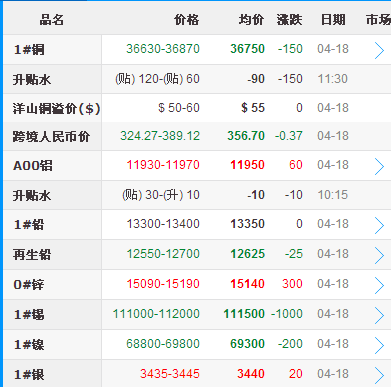Viewport: 391px width, 387px height.
Task: Click price range 11930-11970
Action: [x=163, y=165]
